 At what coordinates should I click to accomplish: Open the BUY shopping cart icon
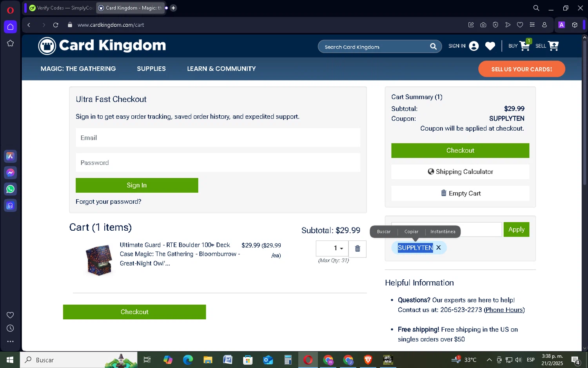click(x=525, y=46)
